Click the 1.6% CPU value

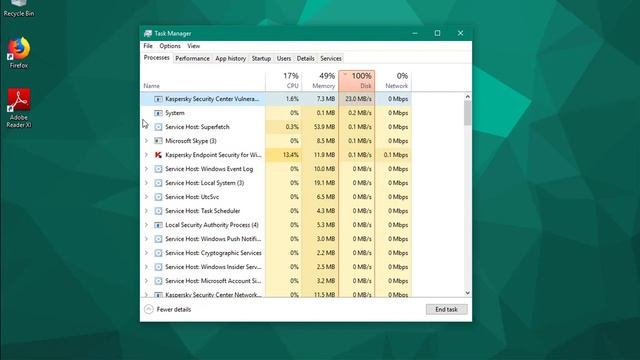(292, 99)
